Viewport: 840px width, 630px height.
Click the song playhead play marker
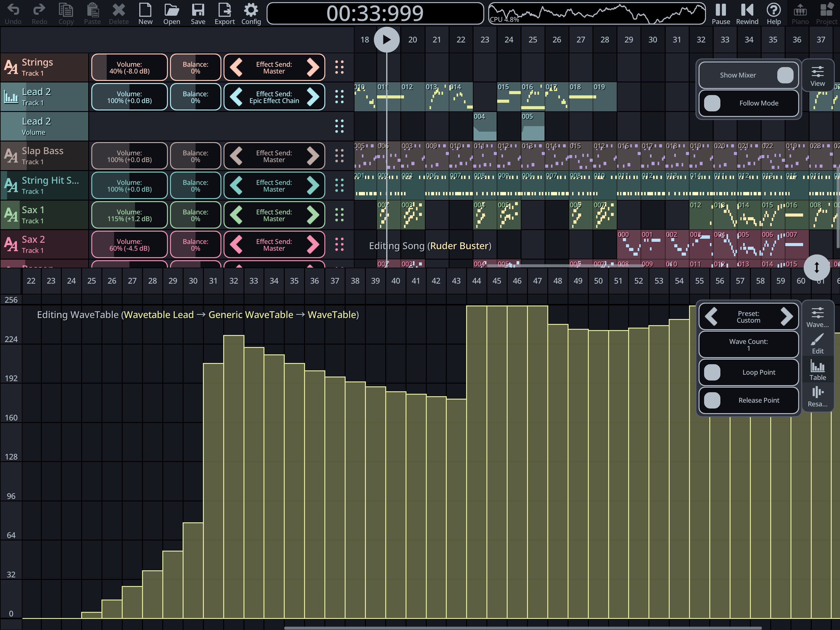point(386,39)
